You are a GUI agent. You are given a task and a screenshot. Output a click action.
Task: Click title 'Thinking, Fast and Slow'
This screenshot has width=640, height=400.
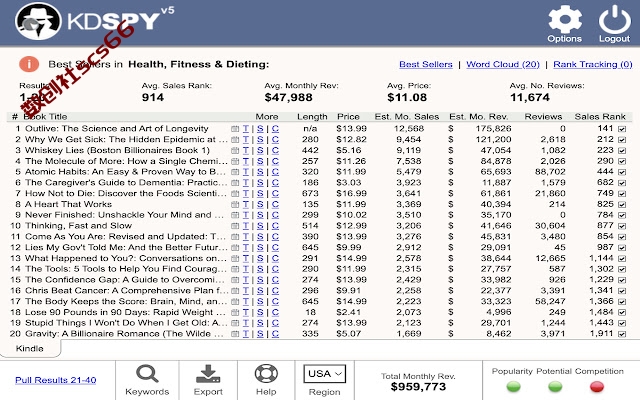(78, 226)
